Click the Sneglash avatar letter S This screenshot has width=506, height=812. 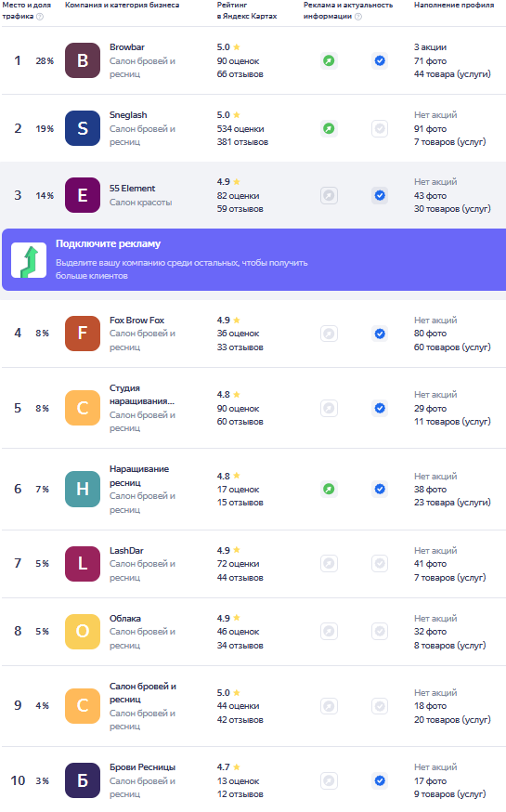pyautogui.click(x=83, y=128)
